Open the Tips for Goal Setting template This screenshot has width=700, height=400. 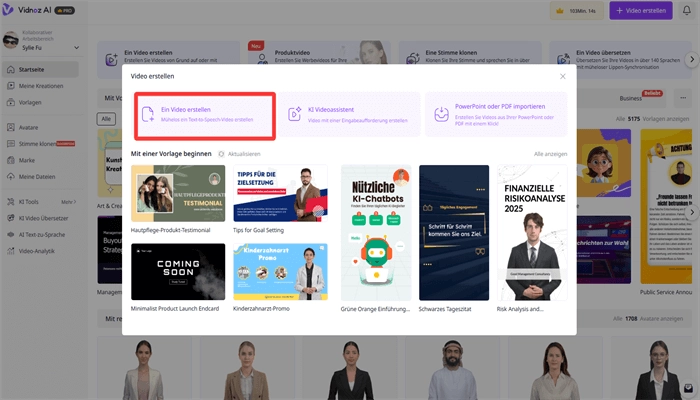coord(280,193)
